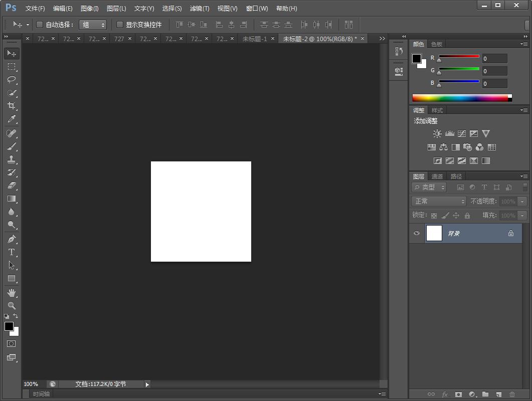Select the Brush tool

(x=12, y=146)
